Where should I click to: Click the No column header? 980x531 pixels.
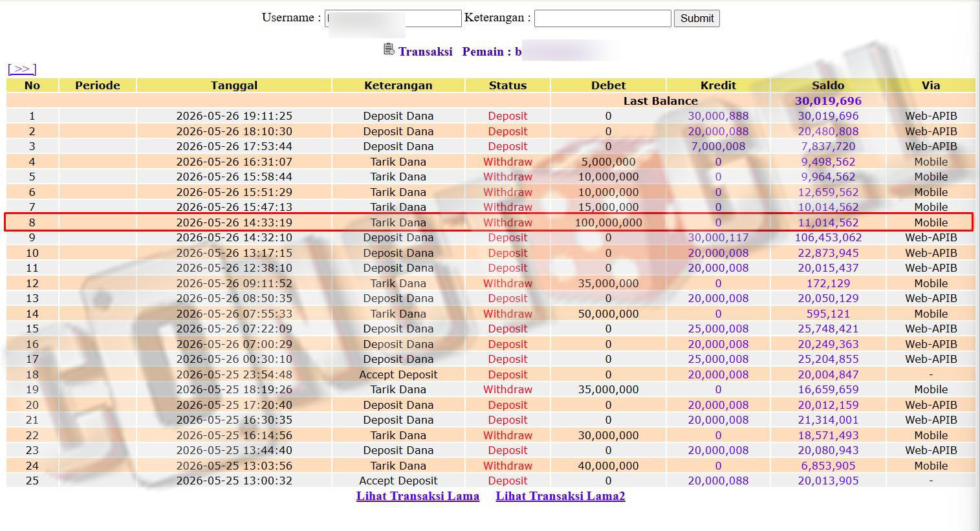click(x=32, y=85)
